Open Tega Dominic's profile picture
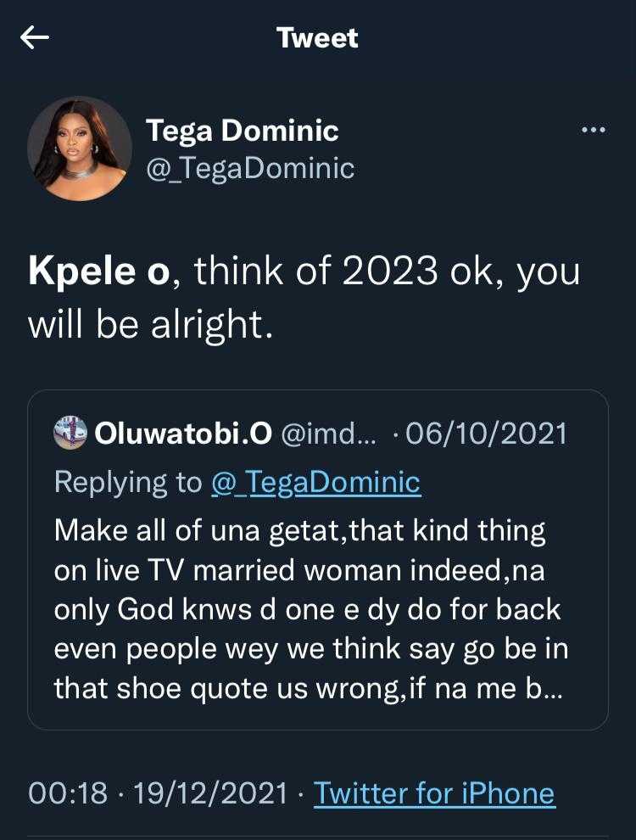 80,148
